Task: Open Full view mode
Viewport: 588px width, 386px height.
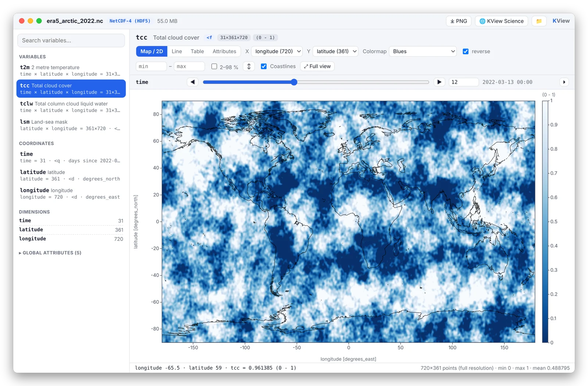Action: (x=318, y=66)
